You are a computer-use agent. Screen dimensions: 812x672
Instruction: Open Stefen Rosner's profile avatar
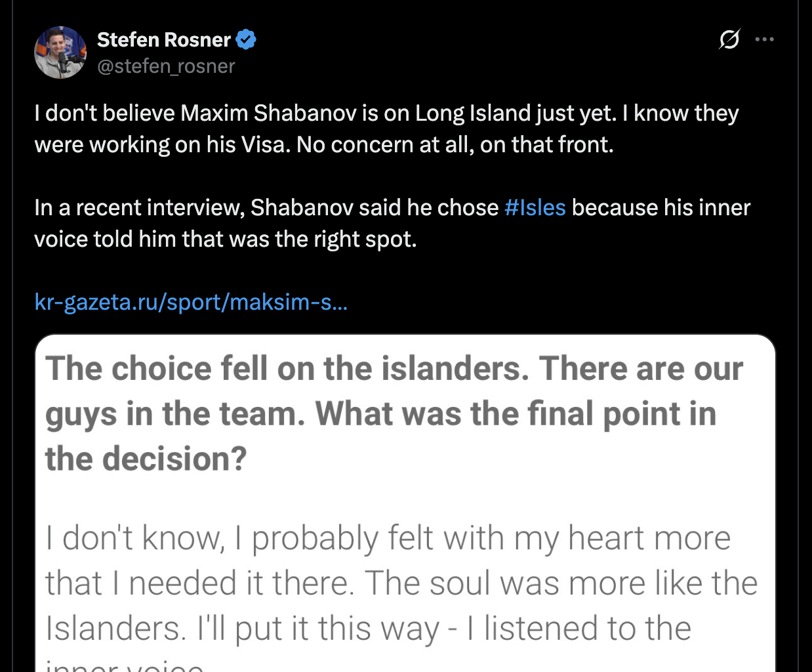point(60,52)
